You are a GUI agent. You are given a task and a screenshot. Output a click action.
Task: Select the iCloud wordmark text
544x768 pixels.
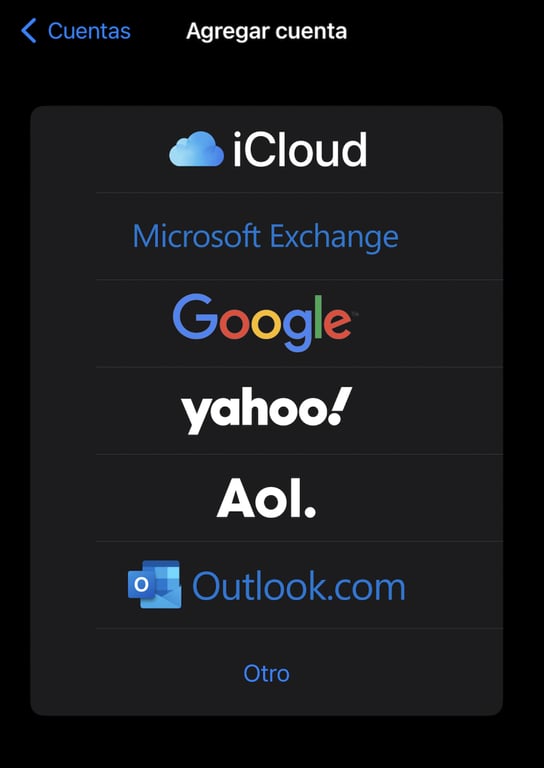(x=300, y=149)
